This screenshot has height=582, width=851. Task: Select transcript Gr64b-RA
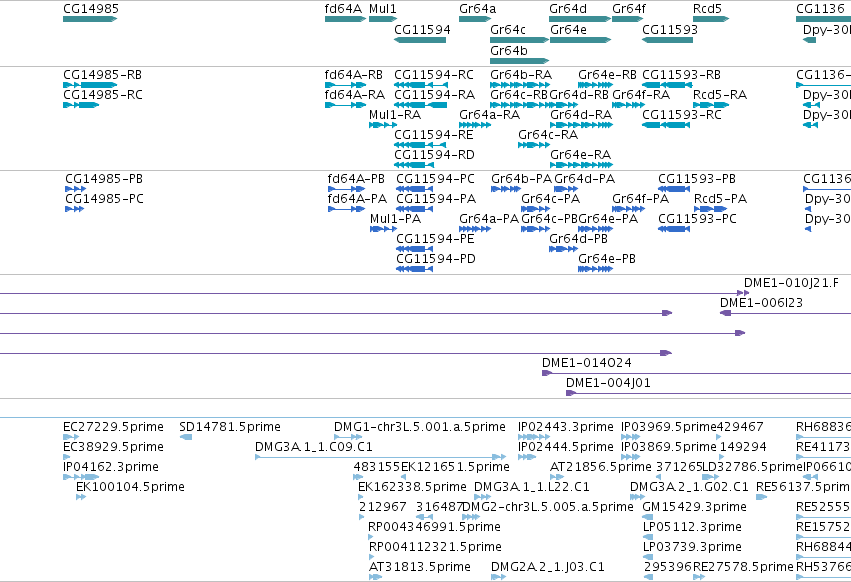pyautogui.click(x=519, y=85)
